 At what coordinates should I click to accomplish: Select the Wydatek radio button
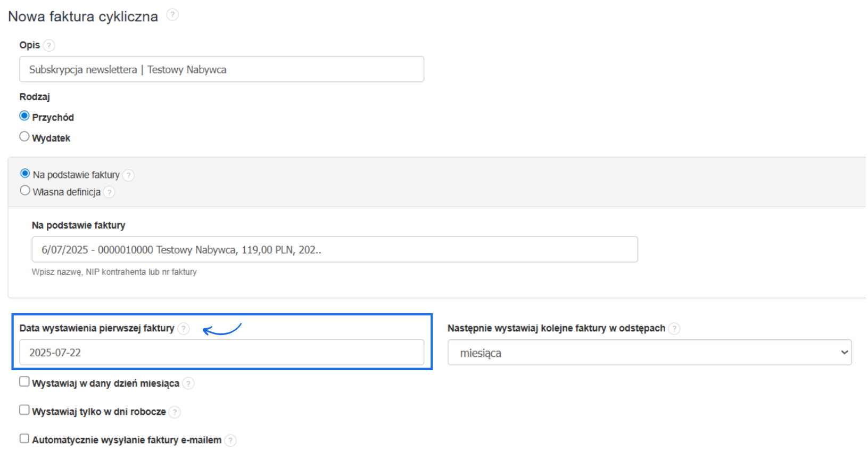tap(24, 137)
